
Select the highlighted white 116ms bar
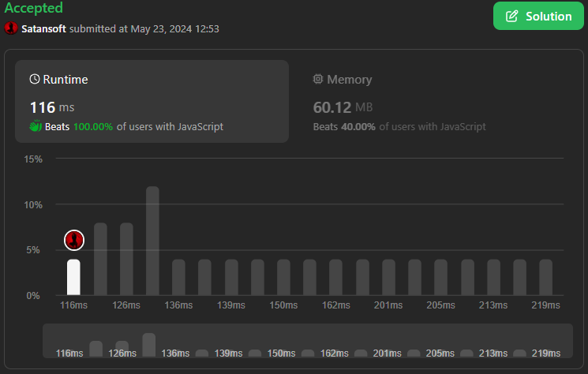73,277
